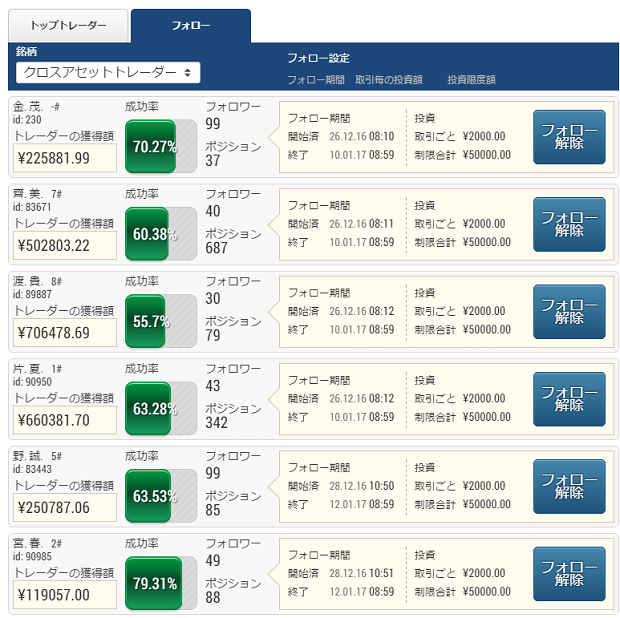Click the 60.38% success rate bar

[161, 234]
